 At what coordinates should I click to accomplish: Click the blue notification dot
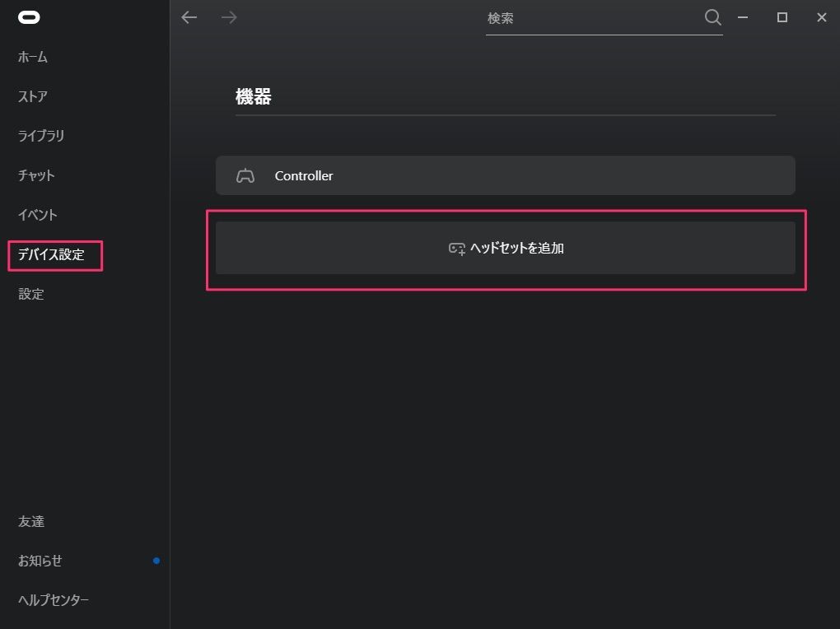click(x=156, y=561)
